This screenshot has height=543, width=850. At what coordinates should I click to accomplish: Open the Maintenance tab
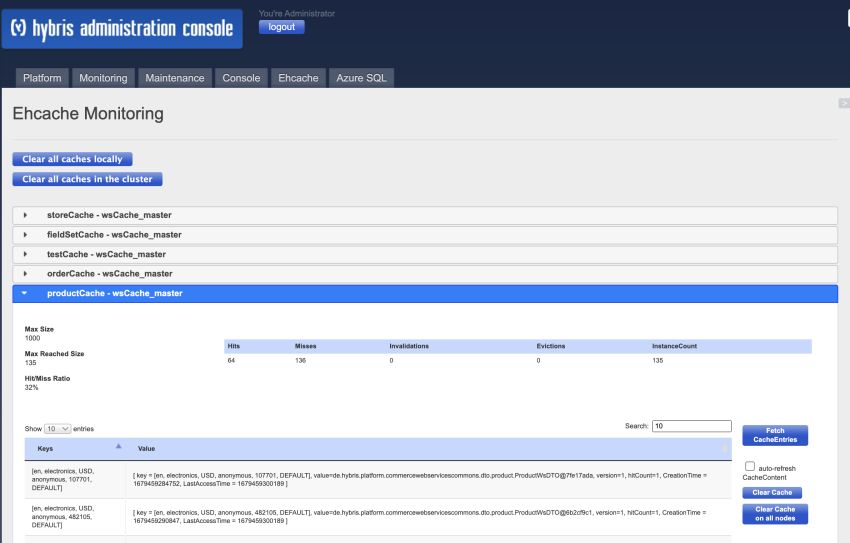point(175,78)
